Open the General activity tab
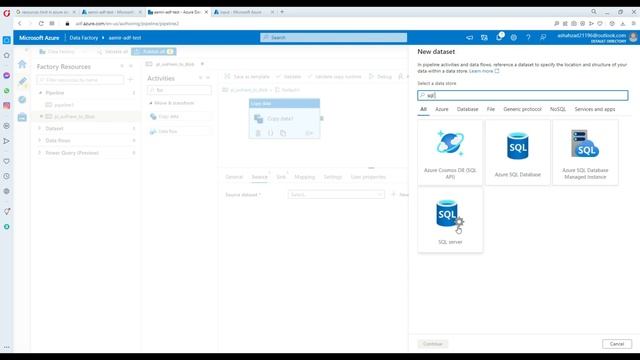640x360 pixels. click(234, 177)
